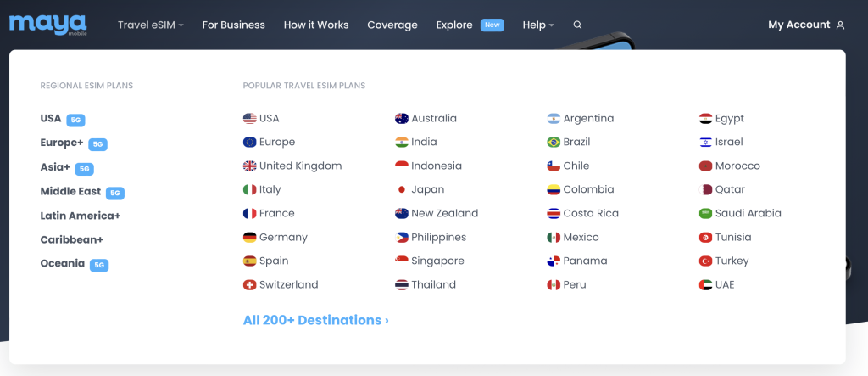The image size is (868, 376).
Task: Click the Saudi Arabia flag icon
Action: [x=705, y=214]
